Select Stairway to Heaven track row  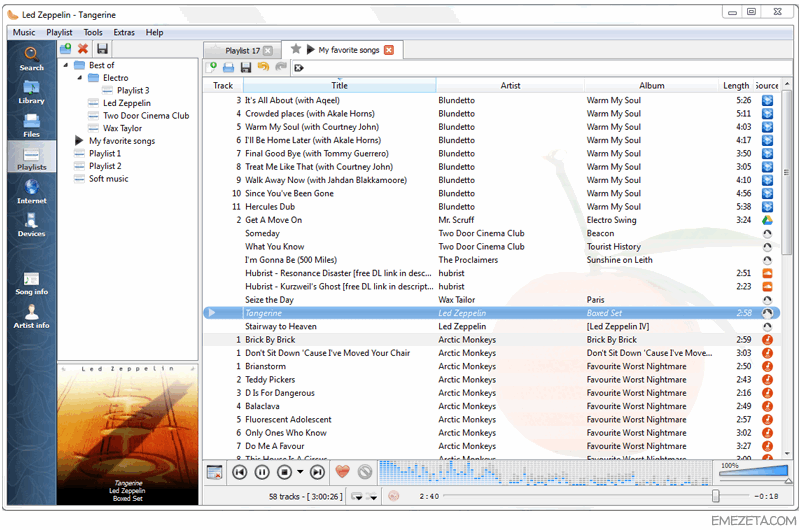pos(493,326)
